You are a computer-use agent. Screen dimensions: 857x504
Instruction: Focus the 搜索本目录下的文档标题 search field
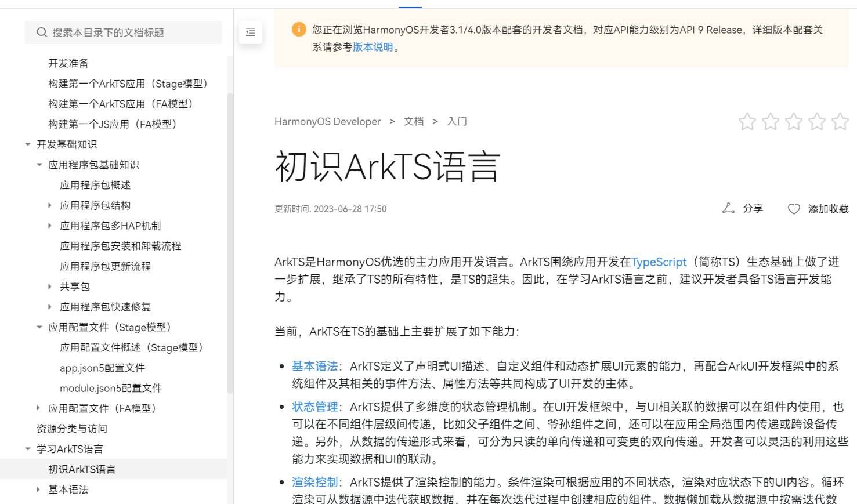(x=123, y=32)
